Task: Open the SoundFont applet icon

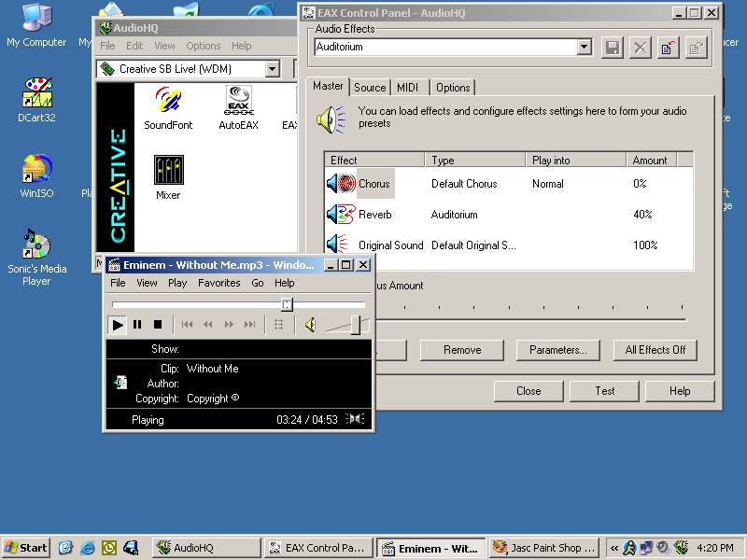Action: [168, 101]
